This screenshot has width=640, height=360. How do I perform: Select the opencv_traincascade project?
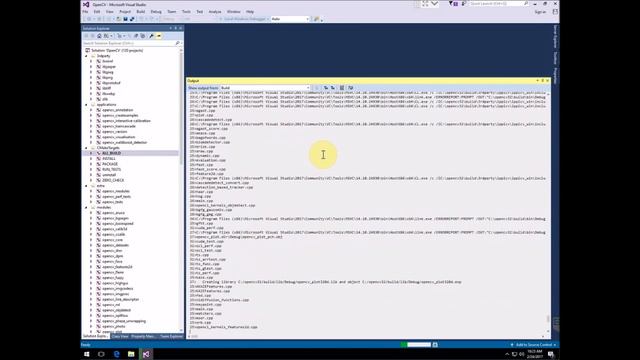pyautogui.click(x=119, y=127)
